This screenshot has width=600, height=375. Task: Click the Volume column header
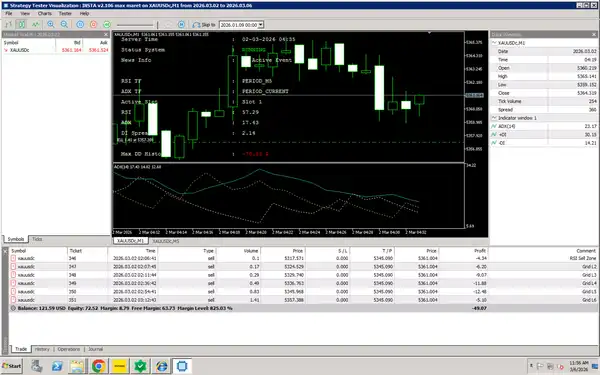tap(238, 251)
